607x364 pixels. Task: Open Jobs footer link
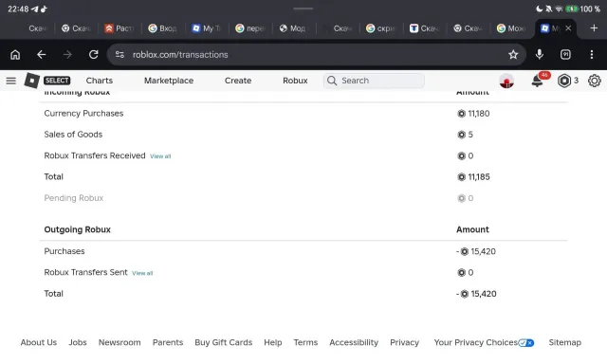(78, 342)
